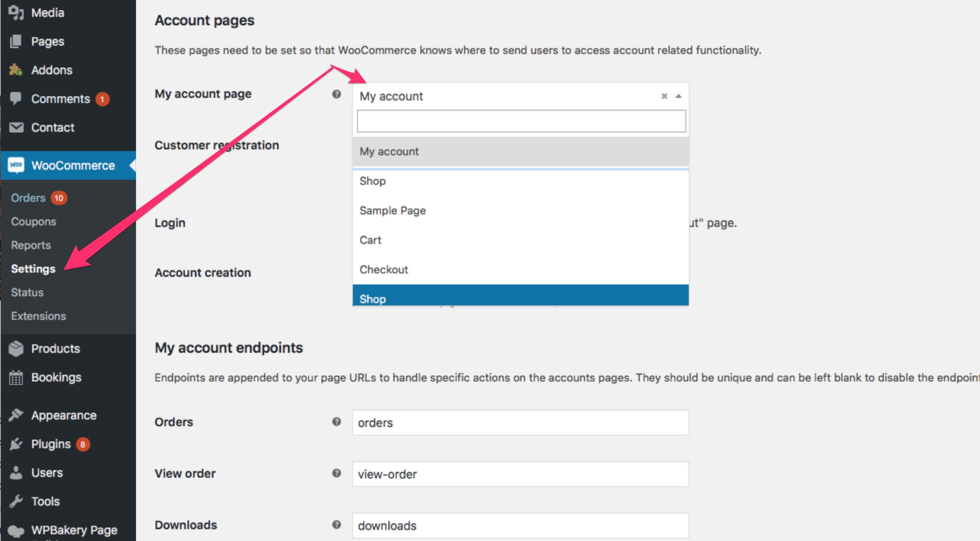The width and height of the screenshot is (980, 541).
Task: Select Cart option in dropdown
Action: (x=521, y=240)
